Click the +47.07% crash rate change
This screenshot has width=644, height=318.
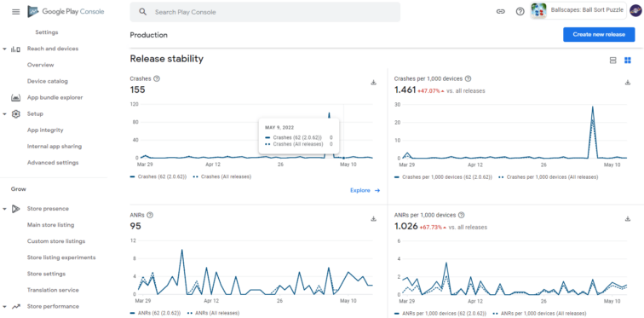431,90
